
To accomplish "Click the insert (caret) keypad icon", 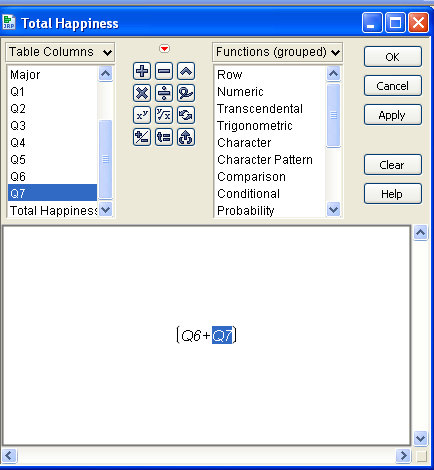I will click(x=186, y=71).
